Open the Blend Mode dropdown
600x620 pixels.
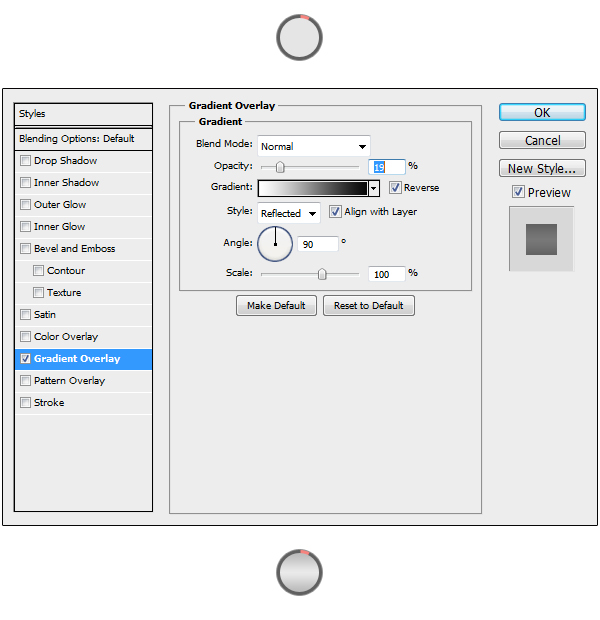(x=314, y=146)
